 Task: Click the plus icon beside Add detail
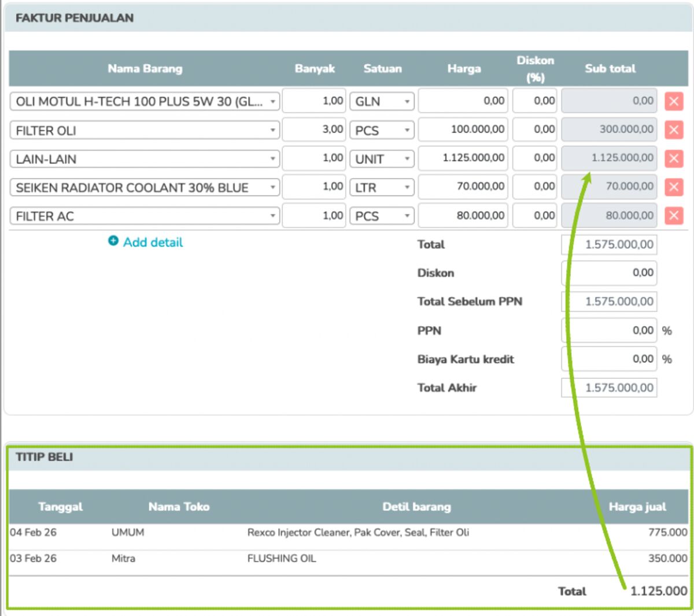[x=113, y=241]
